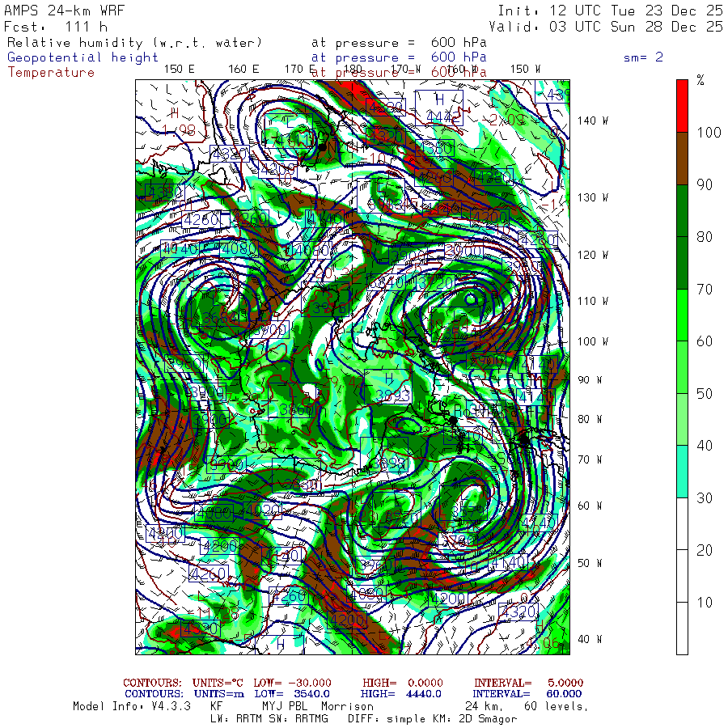The width and height of the screenshot is (728, 728).
Task: Click the blue "Geopotential height" legend text
Action: coord(83,57)
